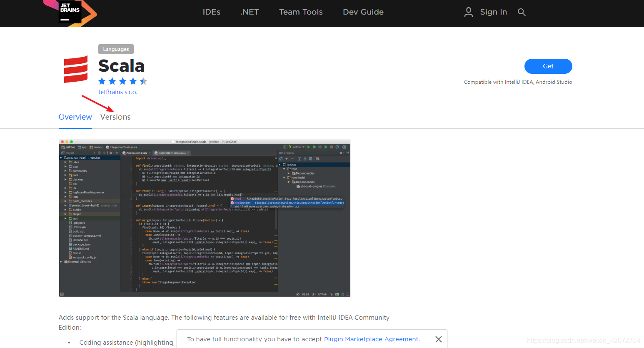Click the Scala plugin title
This screenshot has height=348, width=644.
click(x=122, y=66)
